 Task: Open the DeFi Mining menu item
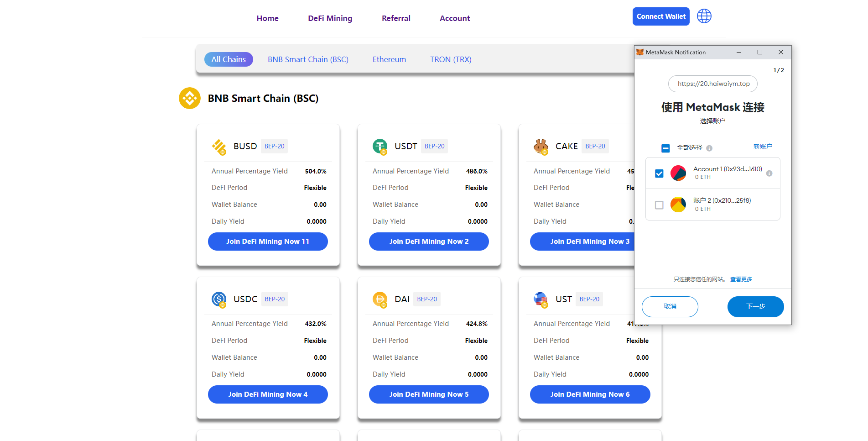pos(330,18)
